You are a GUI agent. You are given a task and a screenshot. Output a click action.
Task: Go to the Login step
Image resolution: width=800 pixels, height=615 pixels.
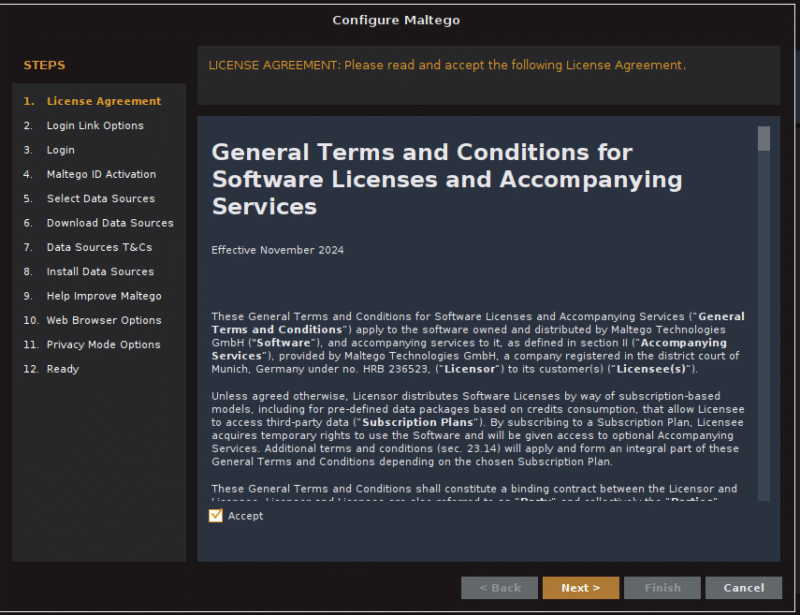pos(60,150)
